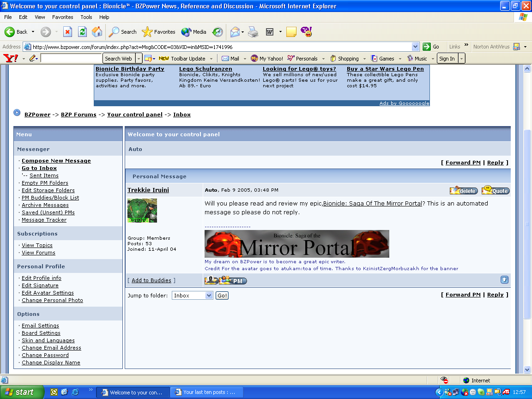
Task: Click the go-to-top arrow icon
Action: [504, 280]
